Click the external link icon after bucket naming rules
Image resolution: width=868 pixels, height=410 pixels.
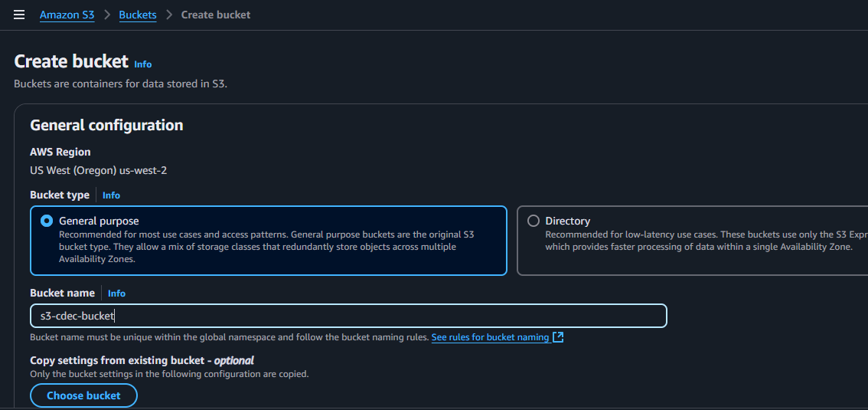(x=558, y=337)
